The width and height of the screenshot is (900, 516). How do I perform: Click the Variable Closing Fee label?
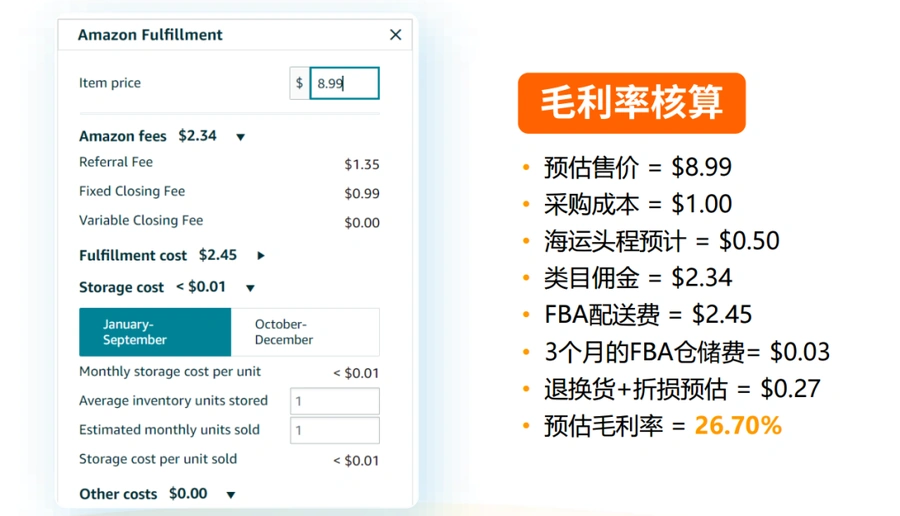141,220
